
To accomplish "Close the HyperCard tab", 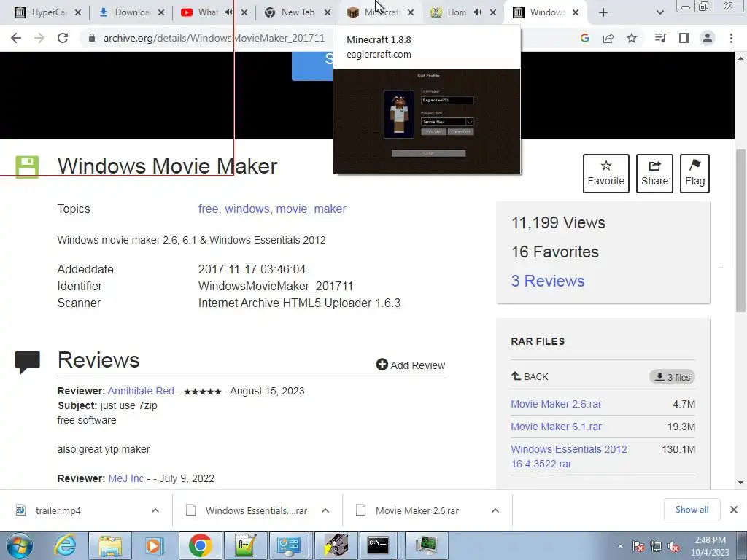I will coord(78,12).
